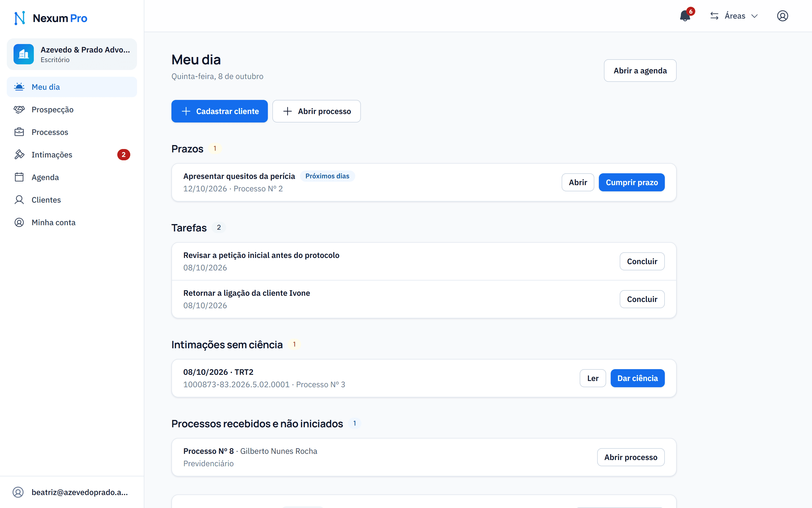Open Processos from the sidebar
This screenshot has height=508, width=812.
click(x=72, y=132)
